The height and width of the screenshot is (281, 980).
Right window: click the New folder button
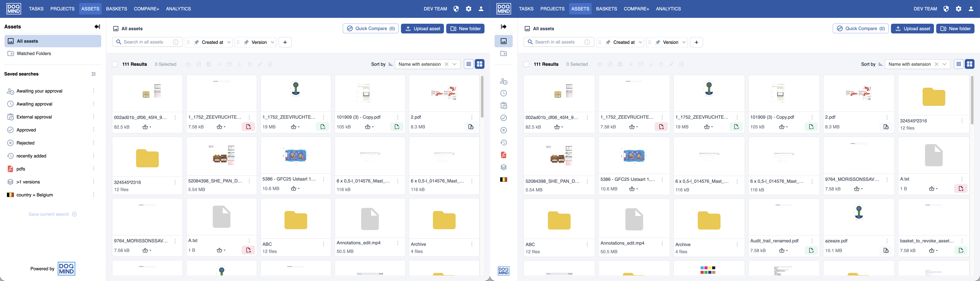pos(955,29)
